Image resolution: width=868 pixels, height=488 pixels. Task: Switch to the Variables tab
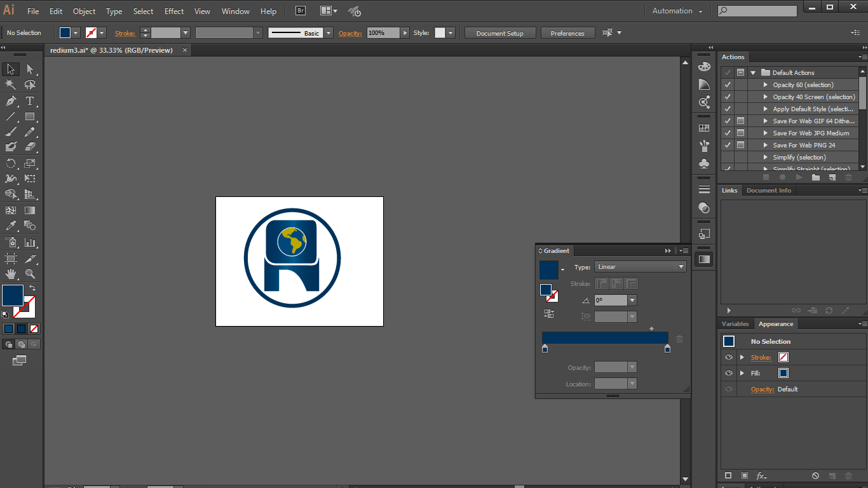[x=735, y=323]
